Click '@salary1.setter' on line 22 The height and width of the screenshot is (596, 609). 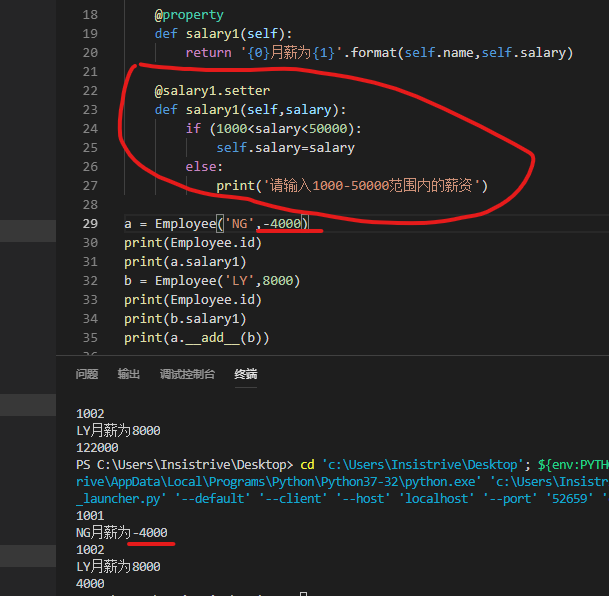pos(212,91)
